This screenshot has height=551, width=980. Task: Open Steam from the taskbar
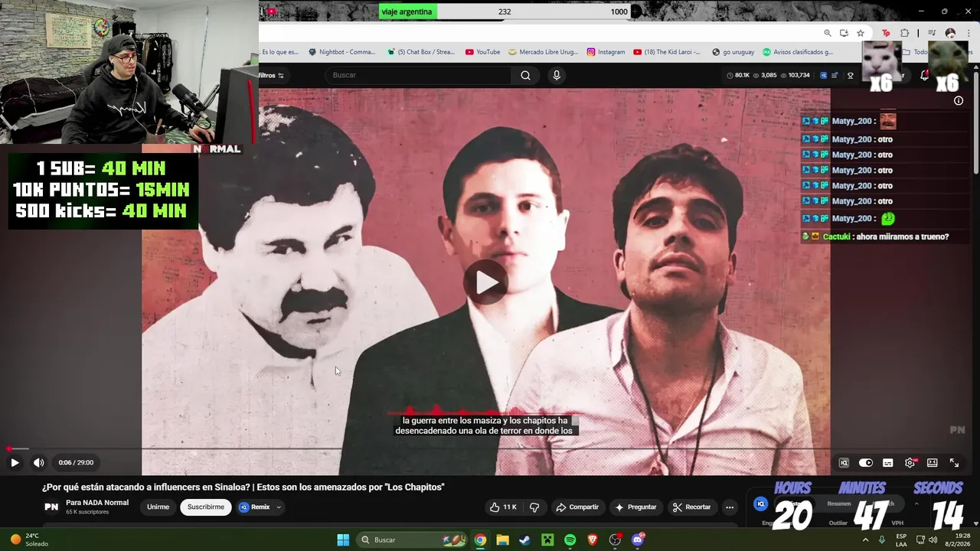pos(524,540)
